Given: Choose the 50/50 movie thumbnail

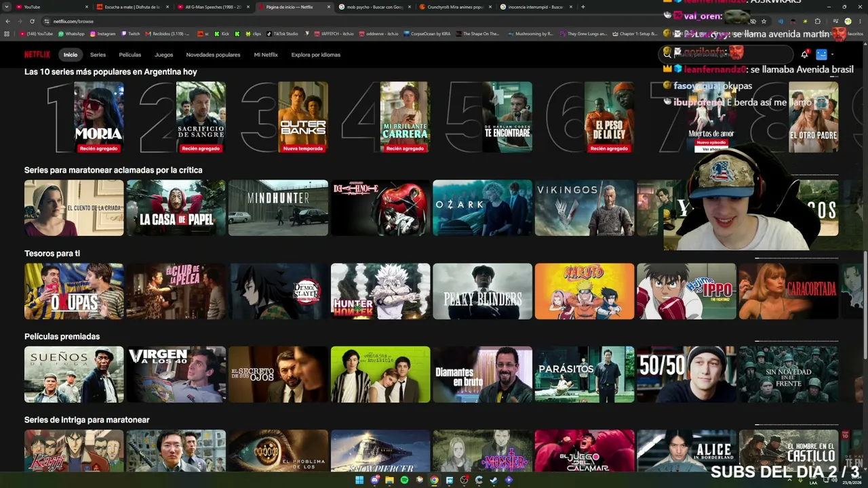Looking at the screenshot, I should tap(686, 375).
